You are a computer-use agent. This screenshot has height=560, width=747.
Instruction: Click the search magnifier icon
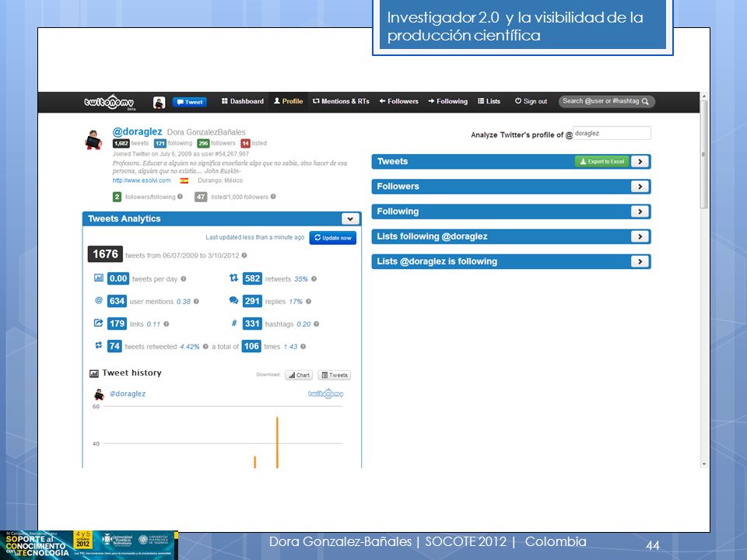click(x=645, y=101)
